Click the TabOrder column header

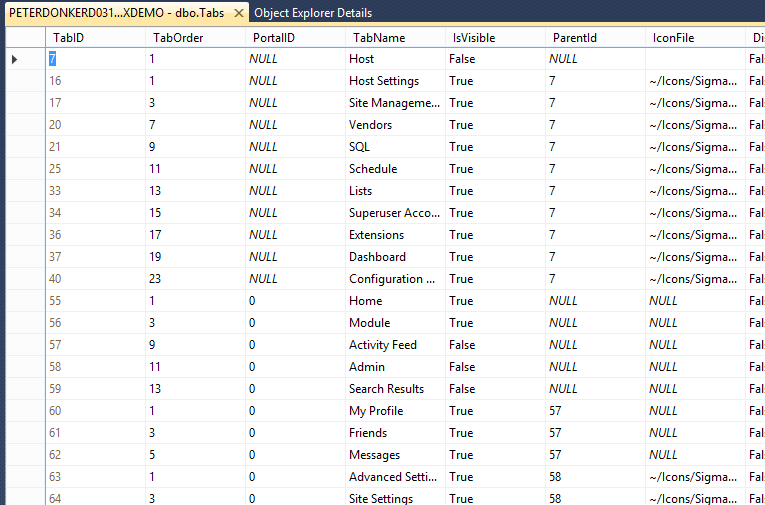pos(195,38)
